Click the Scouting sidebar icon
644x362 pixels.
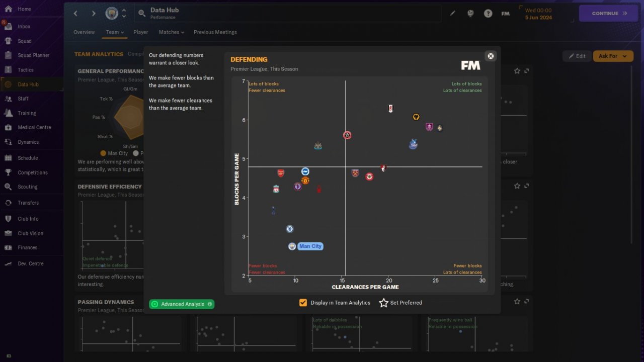[x=8, y=187]
